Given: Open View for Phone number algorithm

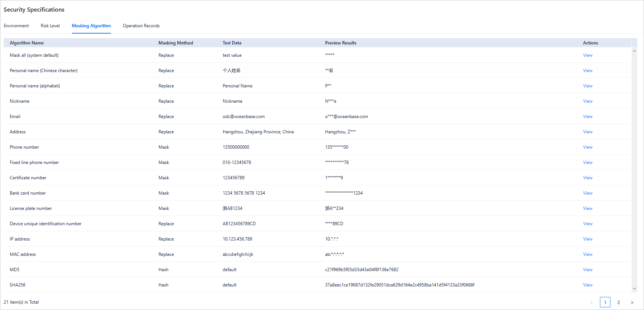Looking at the screenshot, I should click(x=588, y=147).
